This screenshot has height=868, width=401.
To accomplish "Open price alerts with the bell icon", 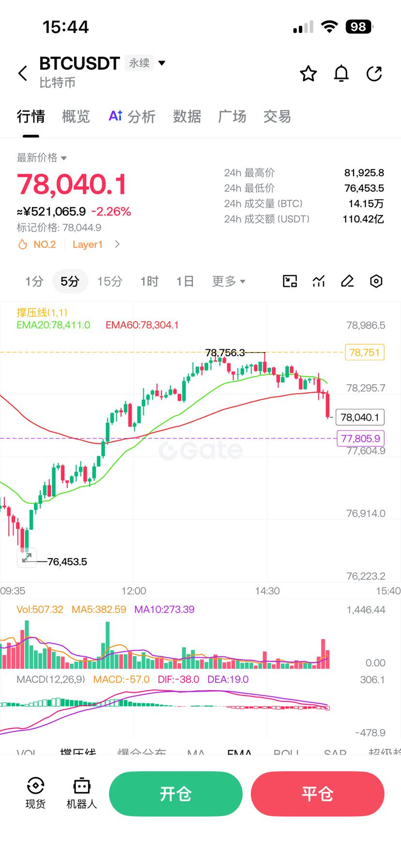I will pos(341,74).
